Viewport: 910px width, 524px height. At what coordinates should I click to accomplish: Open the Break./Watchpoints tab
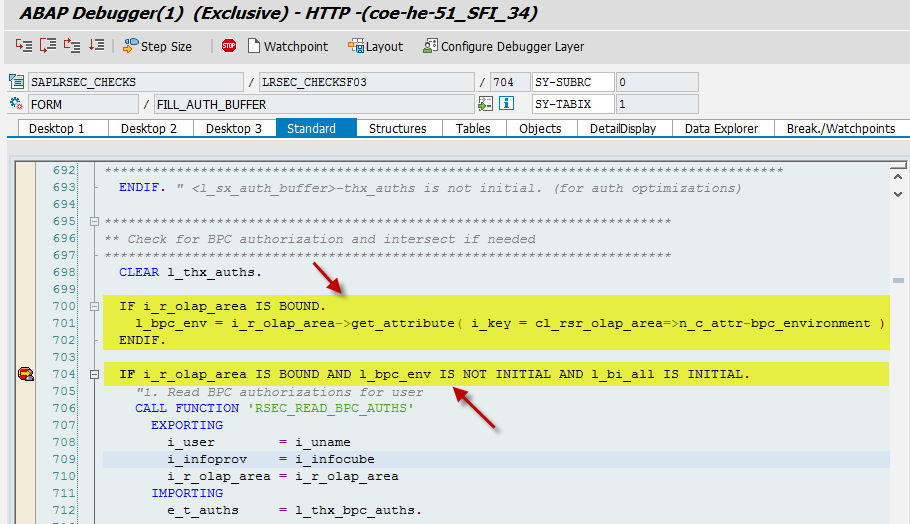(x=842, y=128)
